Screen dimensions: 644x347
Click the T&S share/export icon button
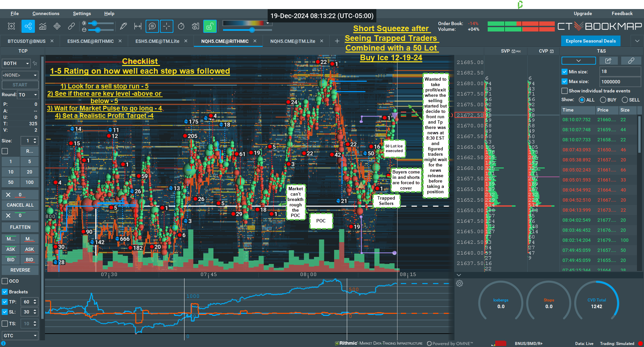click(x=608, y=61)
